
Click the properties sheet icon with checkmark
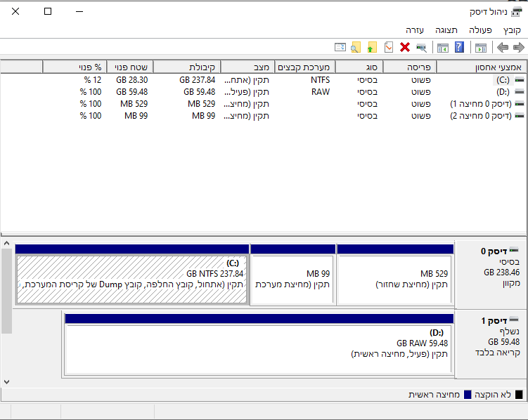click(389, 48)
